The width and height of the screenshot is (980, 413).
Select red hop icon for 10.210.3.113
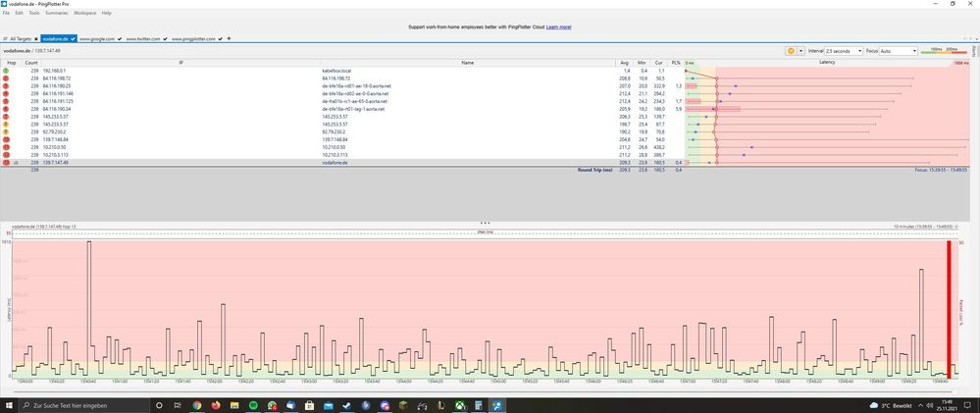[6, 154]
